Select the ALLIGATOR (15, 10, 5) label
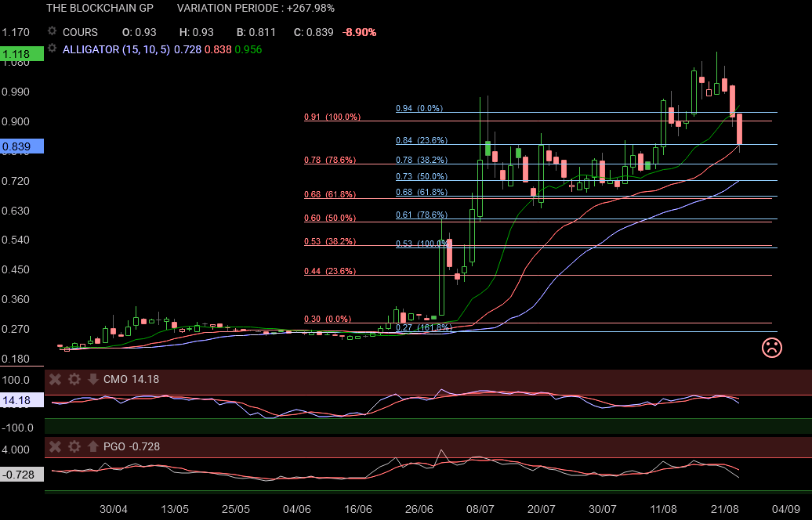This screenshot has height=520, width=812. pos(116,49)
